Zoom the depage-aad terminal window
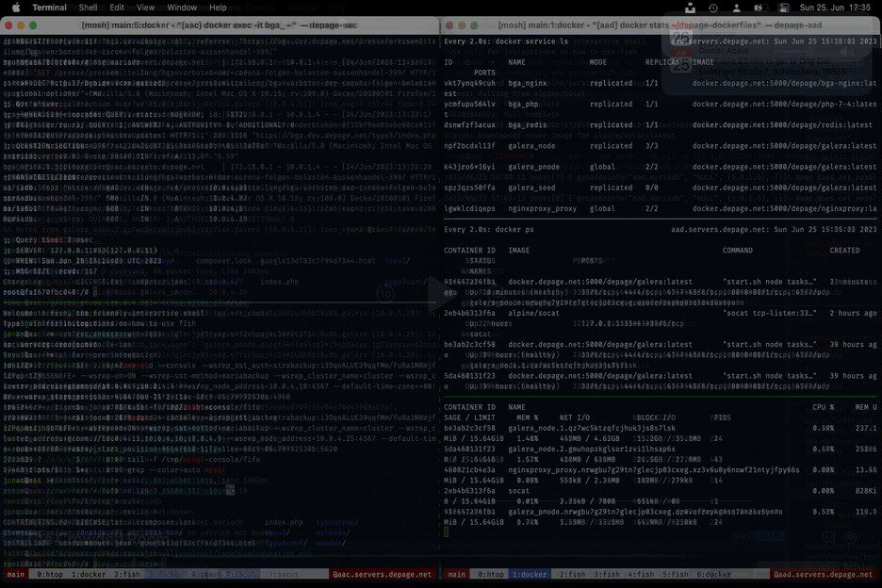The height and width of the screenshot is (588, 882). 474,25
